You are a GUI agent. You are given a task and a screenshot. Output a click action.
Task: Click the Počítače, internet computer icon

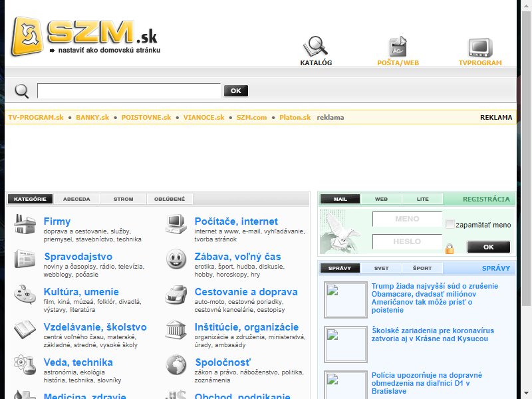coord(176,224)
